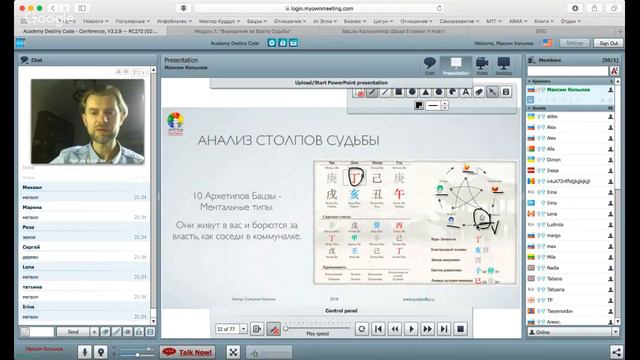Click the share icon at bottom right

(x=616, y=352)
